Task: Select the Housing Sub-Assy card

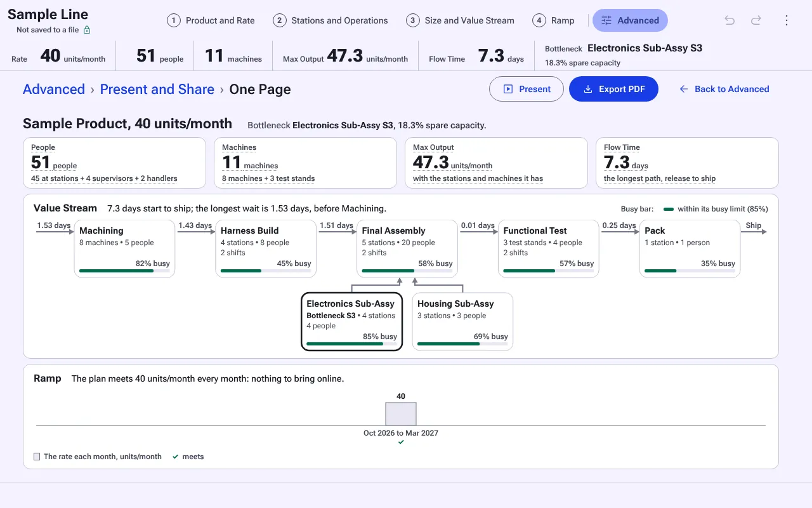Action: (x=462, y=321)
